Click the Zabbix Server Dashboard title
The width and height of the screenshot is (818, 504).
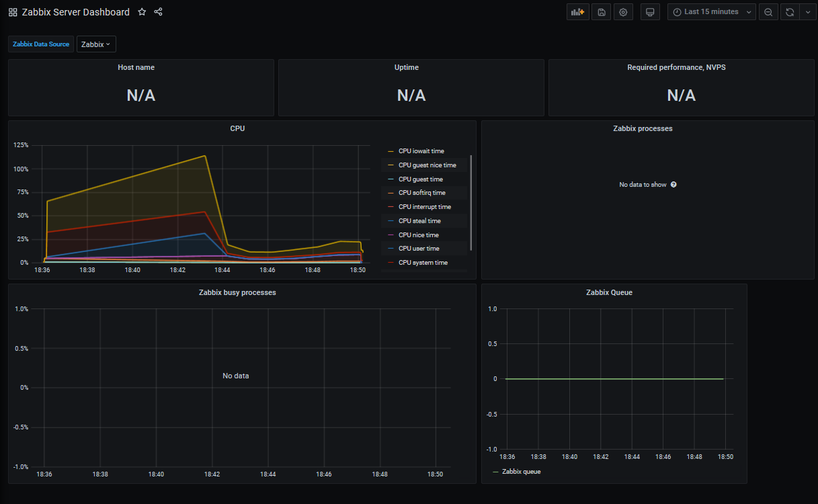(76, 12)
